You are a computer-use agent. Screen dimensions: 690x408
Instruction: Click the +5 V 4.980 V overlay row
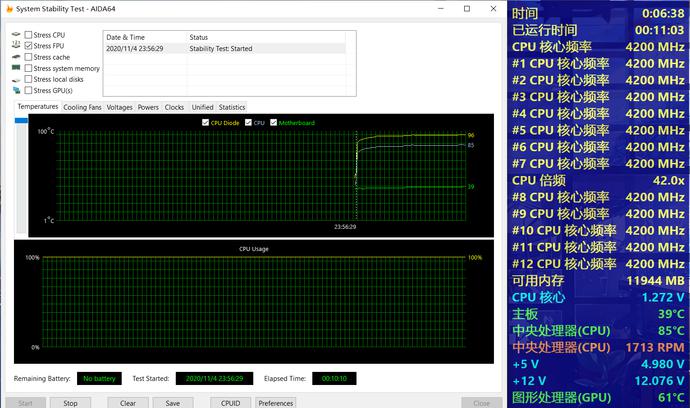tap(598, 364)
